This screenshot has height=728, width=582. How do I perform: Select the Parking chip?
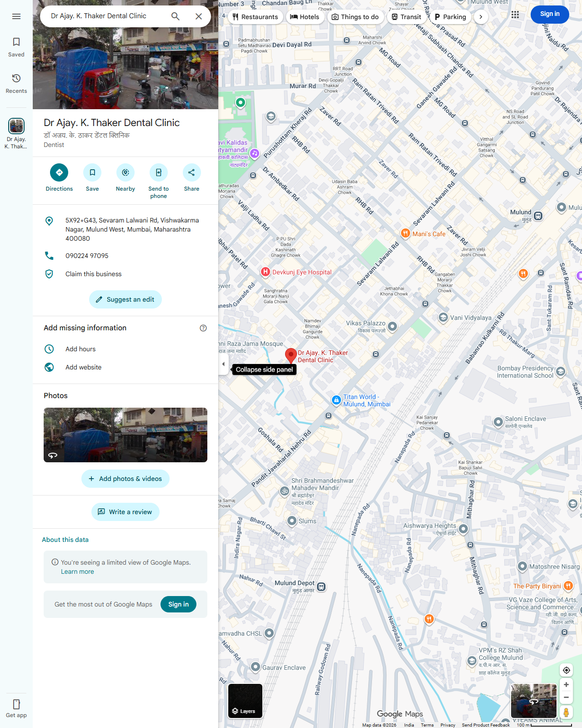450,17
